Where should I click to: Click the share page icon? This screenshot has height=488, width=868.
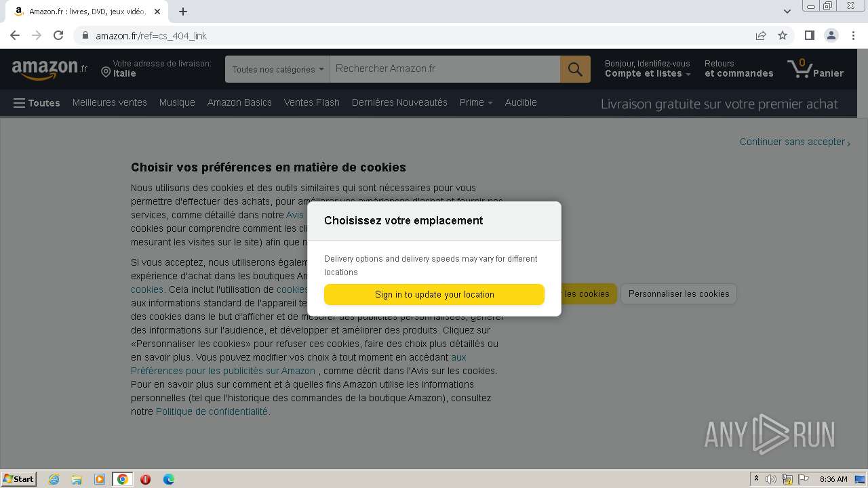[761, 35]
